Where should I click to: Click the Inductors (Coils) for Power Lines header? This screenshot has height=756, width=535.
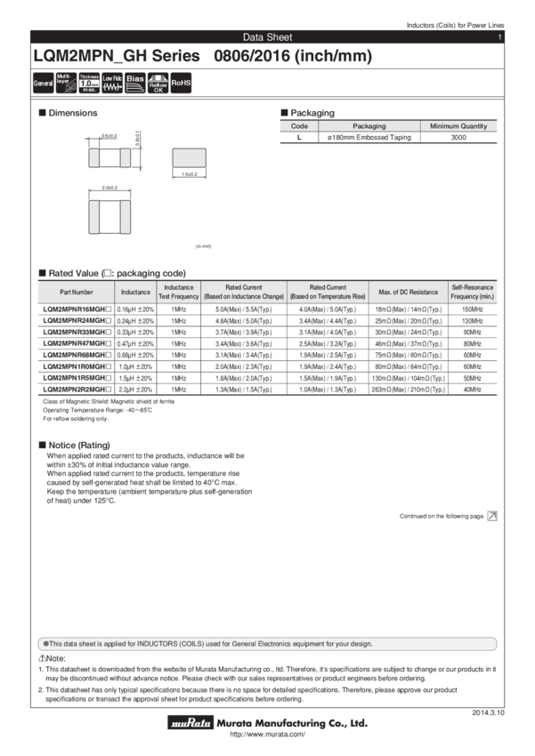click(x=455, y=25)
